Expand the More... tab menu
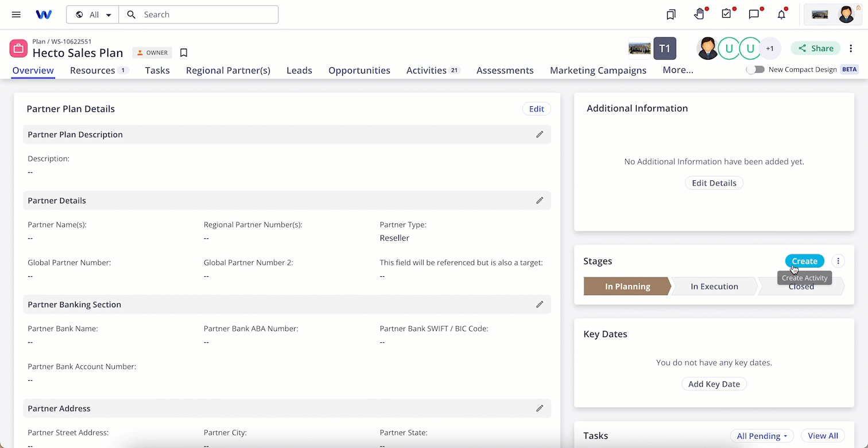The image size is (868, 448). (678, 70)
